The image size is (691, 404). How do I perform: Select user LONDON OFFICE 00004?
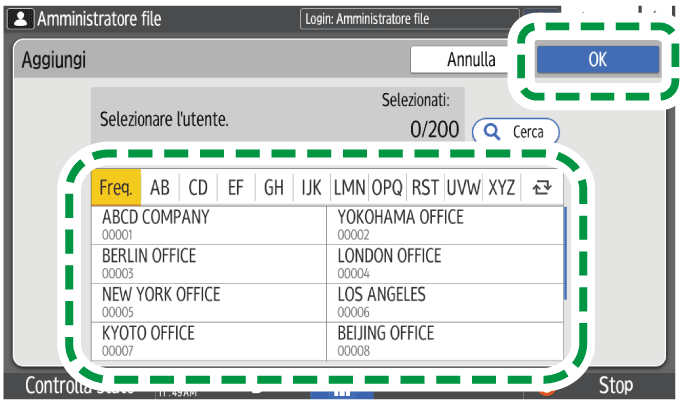coord(445,264)
